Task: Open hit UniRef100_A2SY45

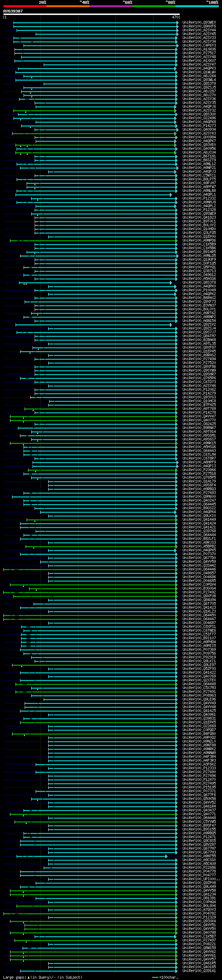Action: 199,34
